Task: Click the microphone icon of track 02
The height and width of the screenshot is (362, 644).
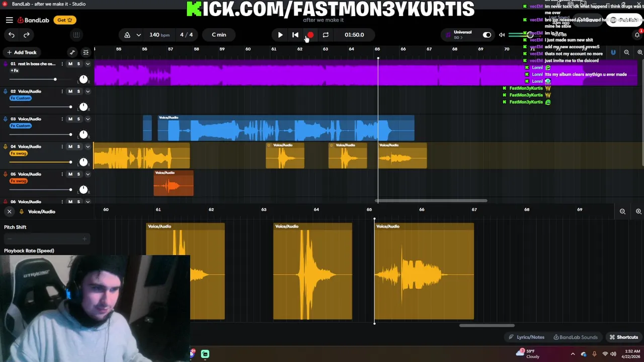Action: point(6,92)
